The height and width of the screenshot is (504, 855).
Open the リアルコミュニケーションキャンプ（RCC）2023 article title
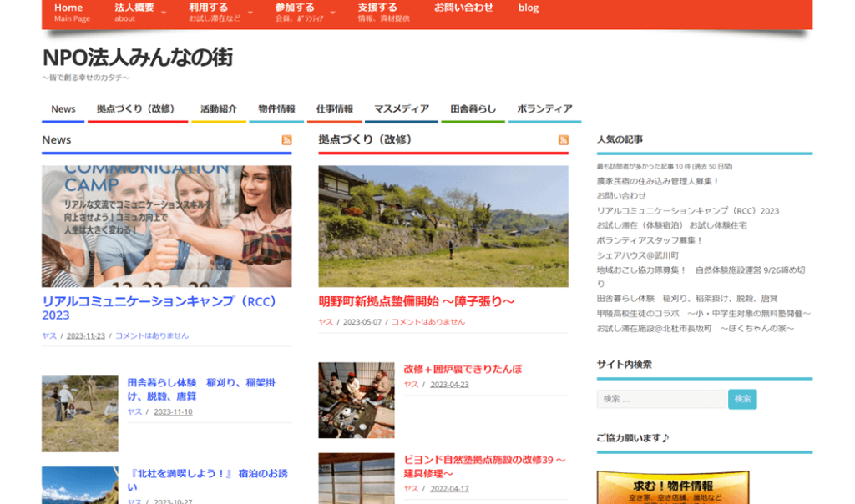[159, 309]
